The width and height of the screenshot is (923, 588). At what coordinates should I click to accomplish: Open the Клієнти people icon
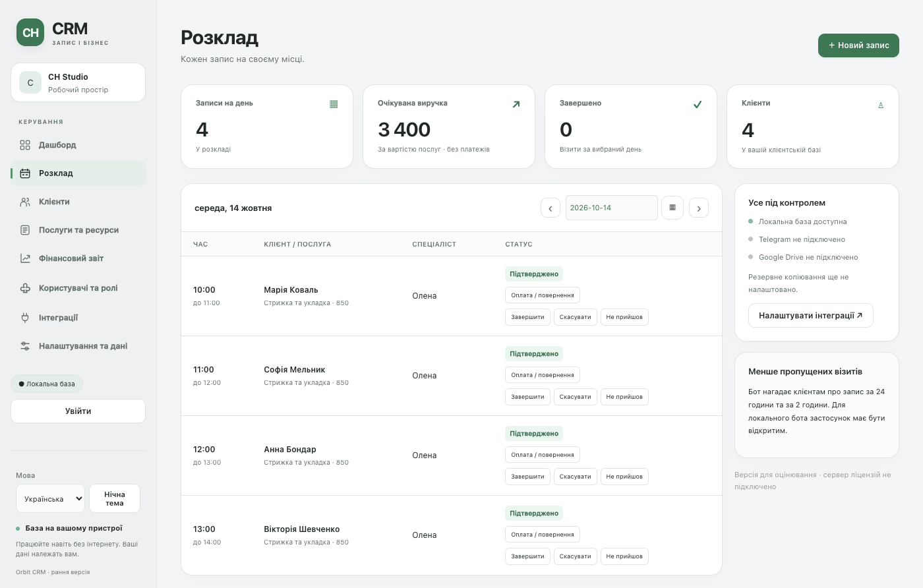pyautogui.click(x=25, y=202)
